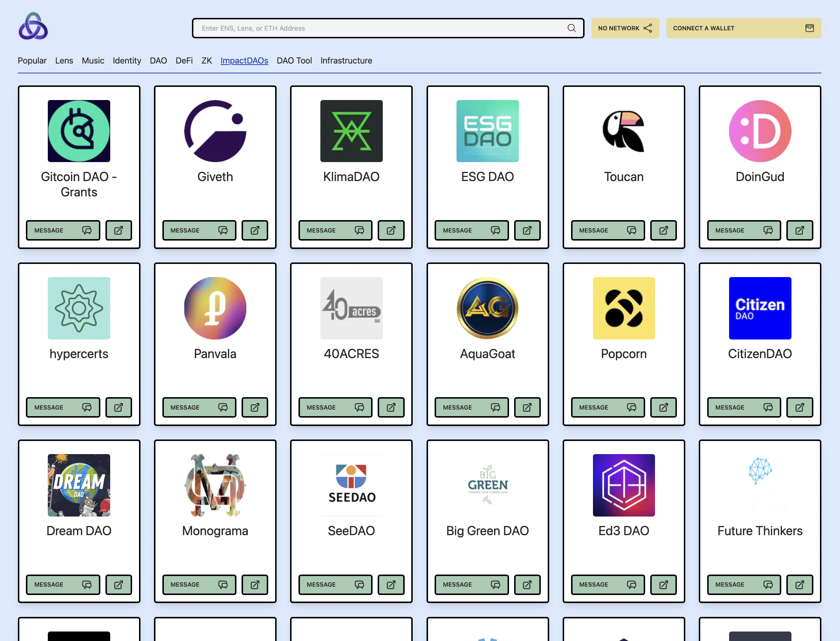Message CitizenDAO
840x641 pixels.
tap(744, 407)
